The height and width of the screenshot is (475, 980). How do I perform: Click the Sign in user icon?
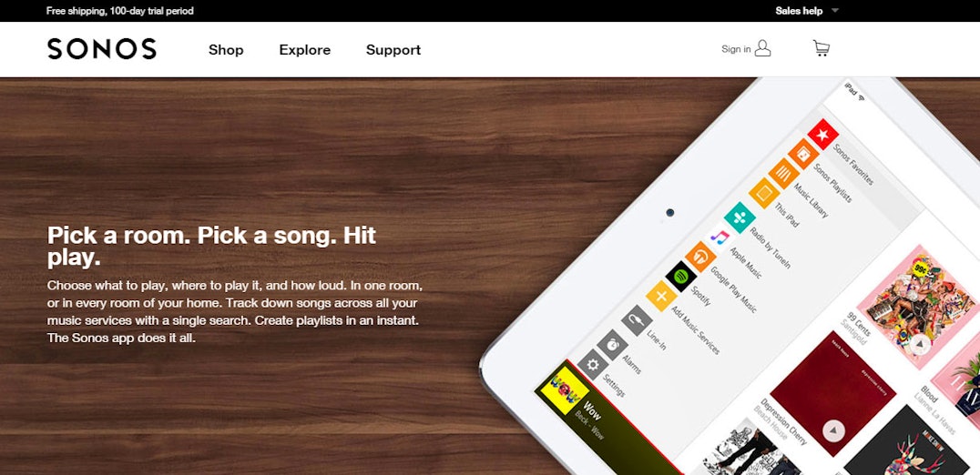[x=762, y=49]
